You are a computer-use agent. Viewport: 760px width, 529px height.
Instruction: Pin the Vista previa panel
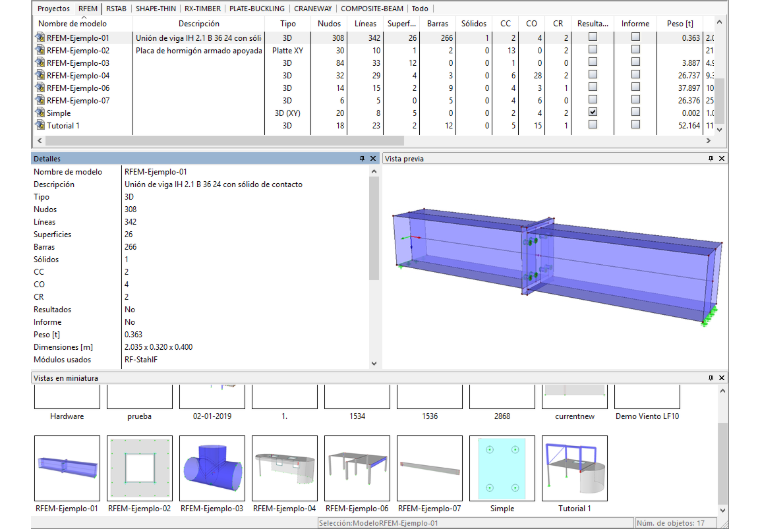(711, 159)
